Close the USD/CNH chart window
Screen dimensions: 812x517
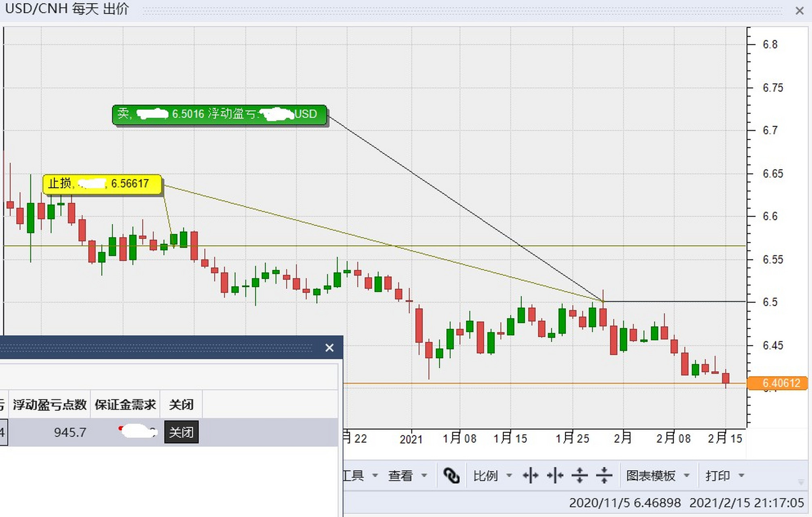tap(799, 11)
